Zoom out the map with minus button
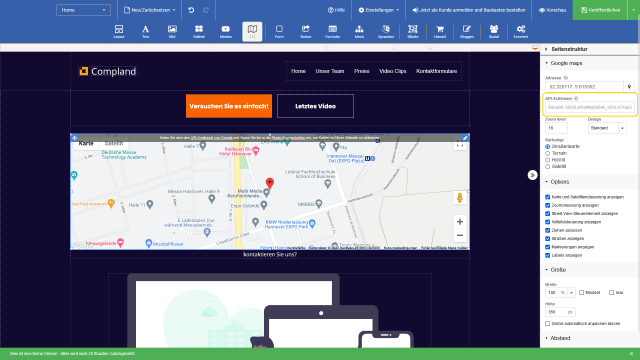Image resolution: width=640 pixels, height=360 pixels. [460, 236]
